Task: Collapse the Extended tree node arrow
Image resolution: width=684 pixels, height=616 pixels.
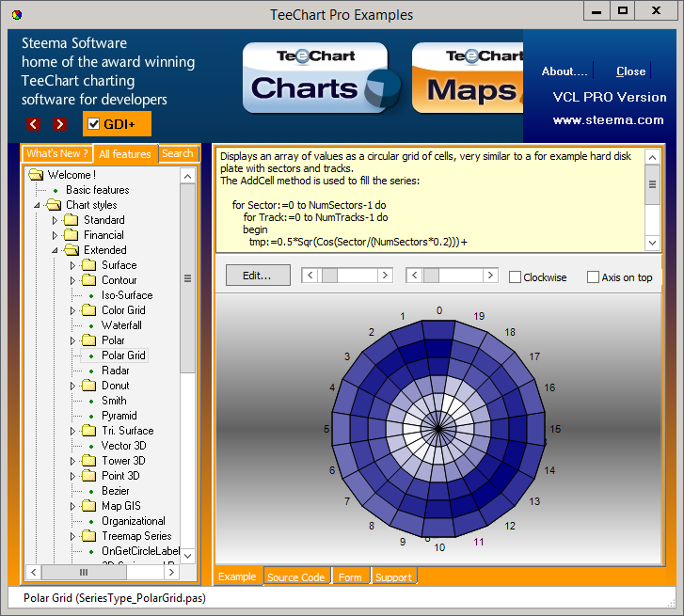Action: point(55,250)
